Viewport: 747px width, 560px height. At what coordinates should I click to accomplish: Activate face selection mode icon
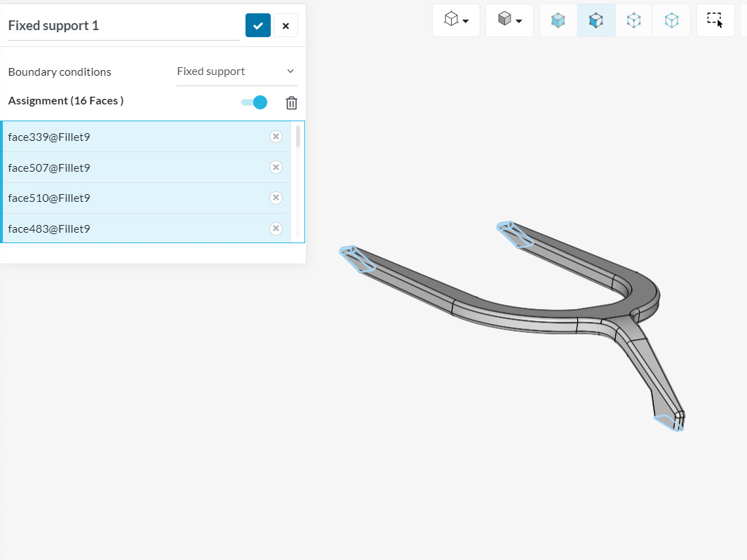[596, 20]
